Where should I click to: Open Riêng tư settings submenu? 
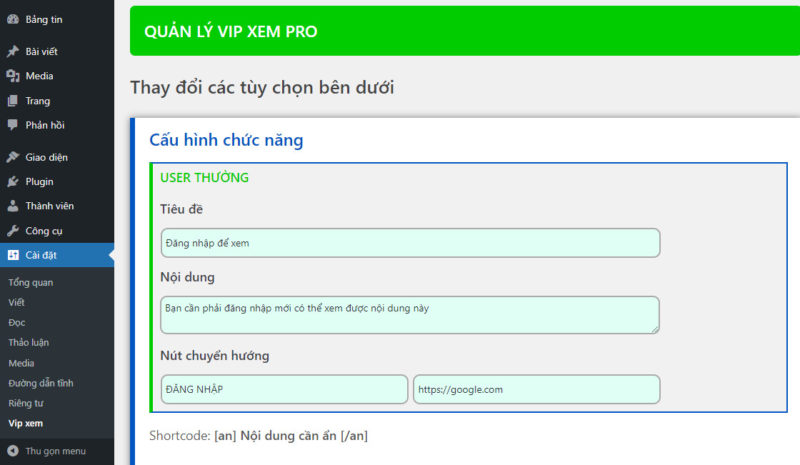click(26, 403)
